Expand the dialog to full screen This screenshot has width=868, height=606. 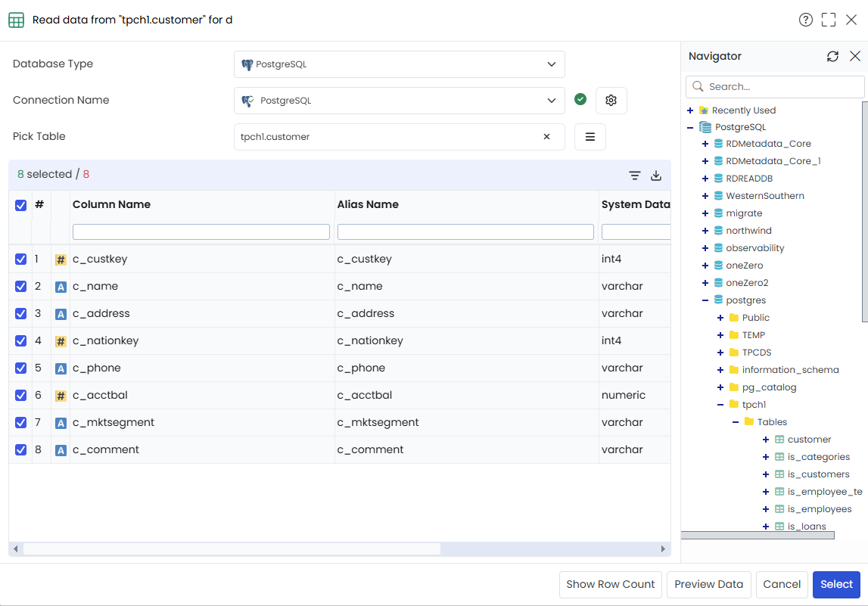click(829, 20)
